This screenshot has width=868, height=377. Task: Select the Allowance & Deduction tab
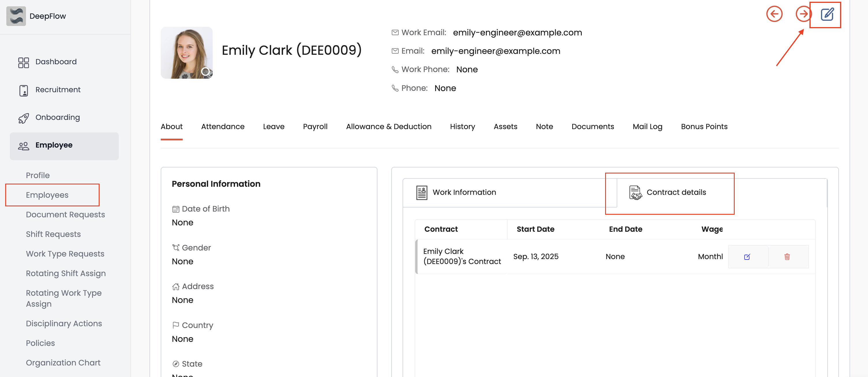coord(388,127)
